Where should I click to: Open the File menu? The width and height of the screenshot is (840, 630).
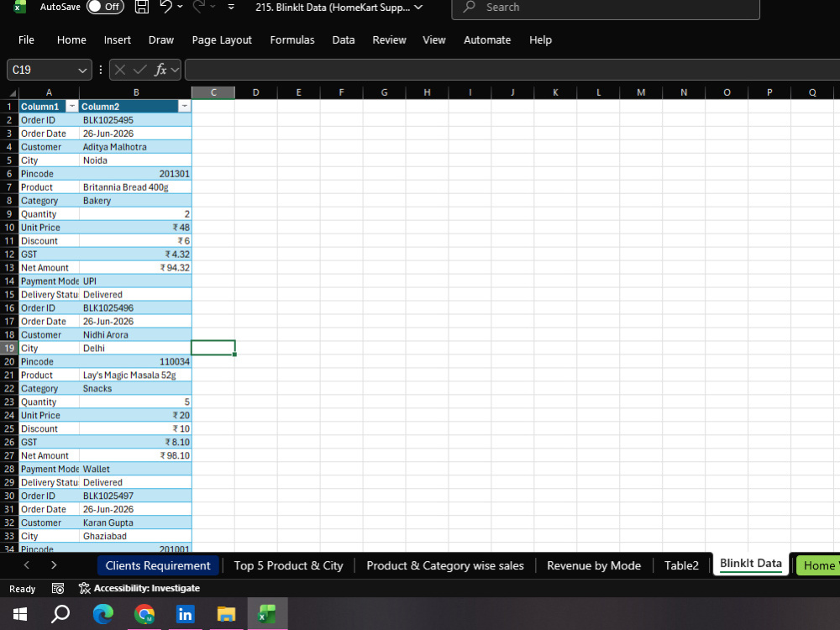click(26, 40)
